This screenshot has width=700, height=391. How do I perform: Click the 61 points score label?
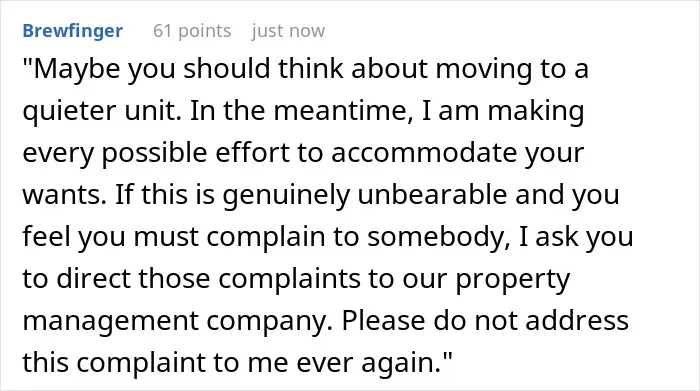[192, 31]
